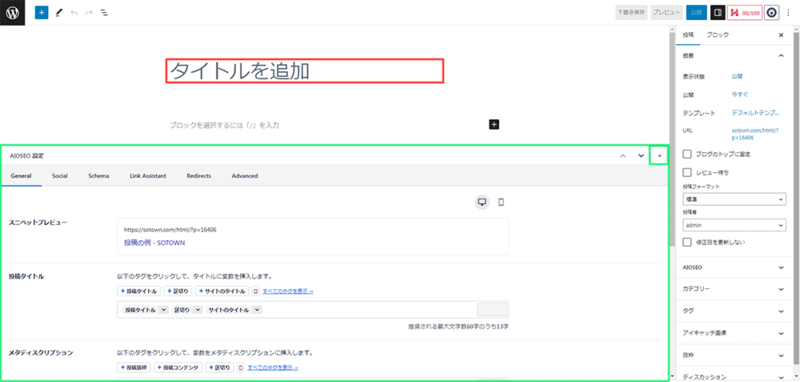Click the タイトルを追加 title field
The image size is (800, 382).
(x=305, y=71)
